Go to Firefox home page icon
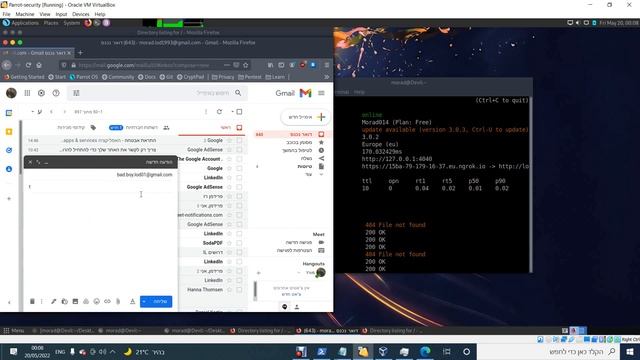 pyautogui.click(x=39, y=65)
